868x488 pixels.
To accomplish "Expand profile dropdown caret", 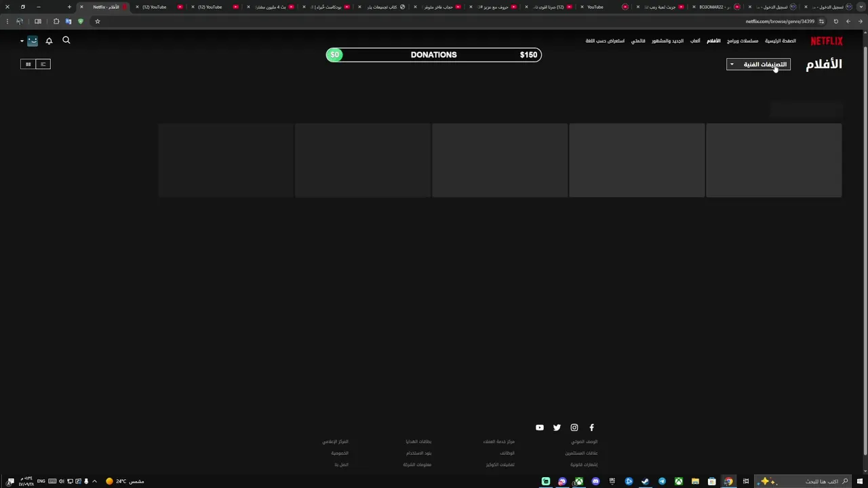I will [x=22, y=41].
